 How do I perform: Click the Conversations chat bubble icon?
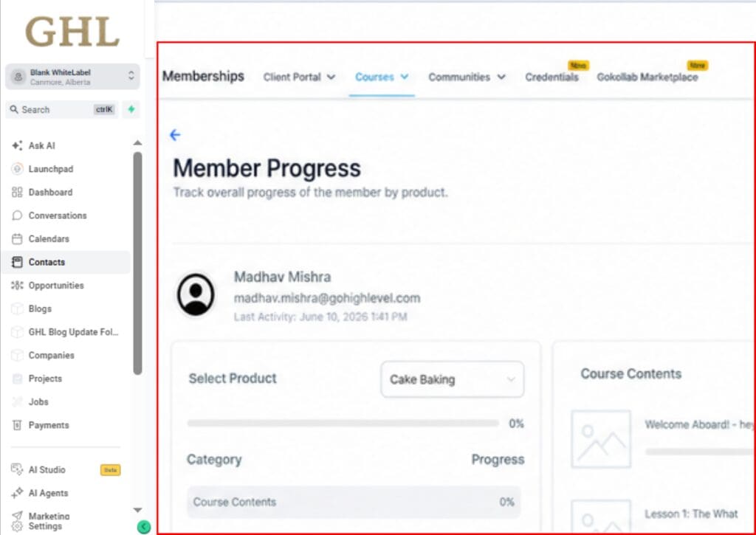point(17,215)
